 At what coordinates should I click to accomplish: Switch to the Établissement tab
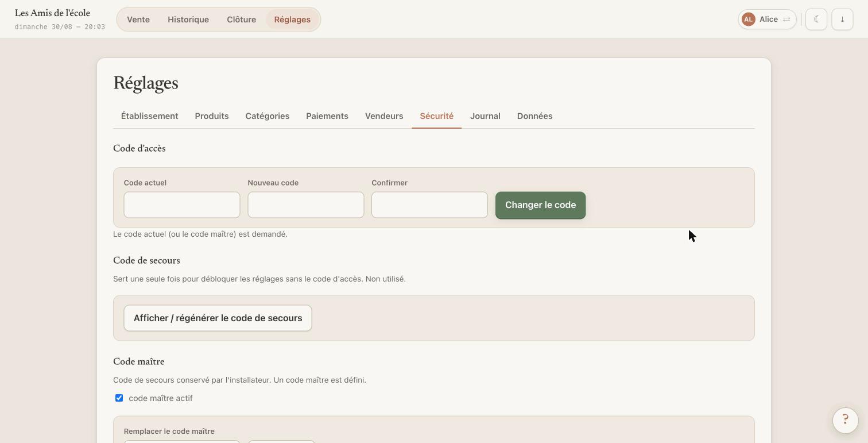149,116
